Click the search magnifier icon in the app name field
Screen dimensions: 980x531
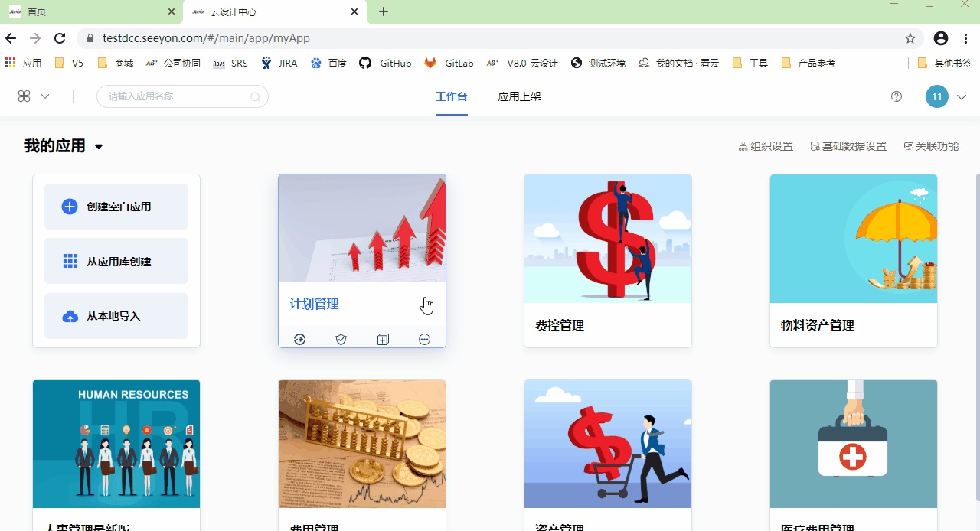click(x=256, y=96)
